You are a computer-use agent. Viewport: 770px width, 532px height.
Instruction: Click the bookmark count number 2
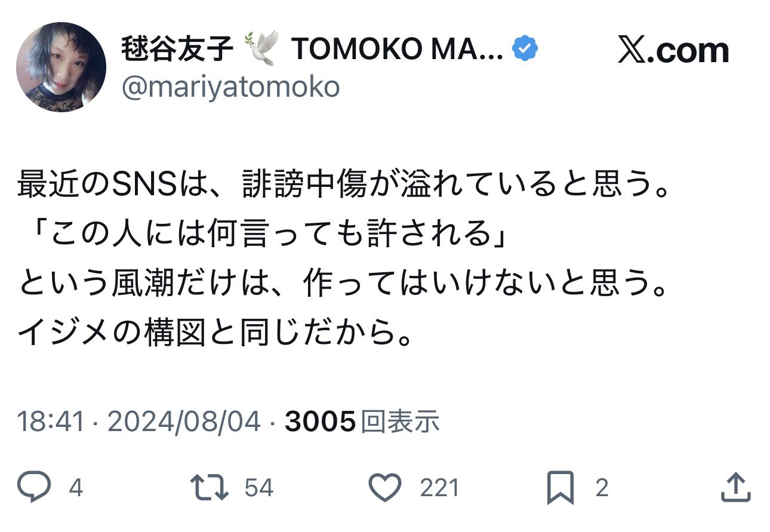(602, 488)
